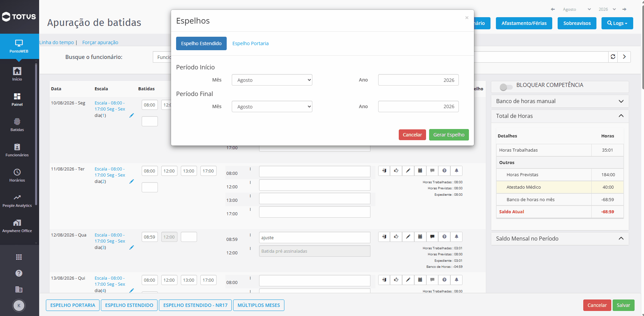Click the calendar icon for 11/08/2026
Screen dimensions: 644x316
click(420, 170)
